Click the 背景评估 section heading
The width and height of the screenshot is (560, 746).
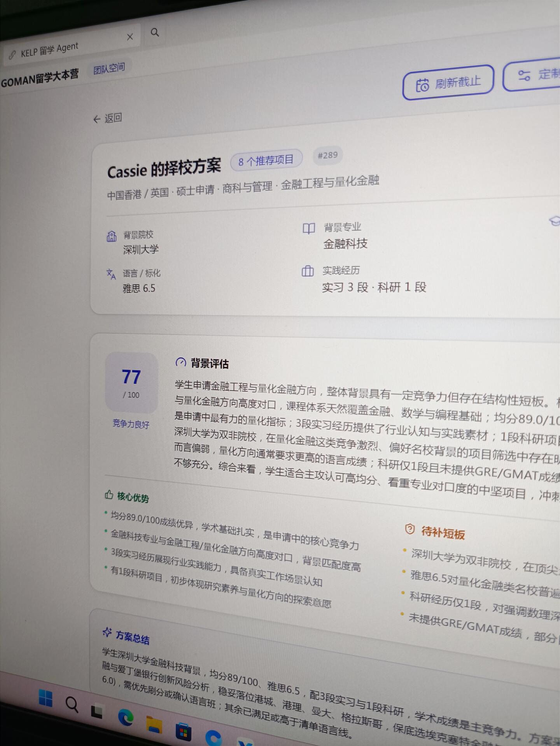pyautogui.click(x=210, y=364)
